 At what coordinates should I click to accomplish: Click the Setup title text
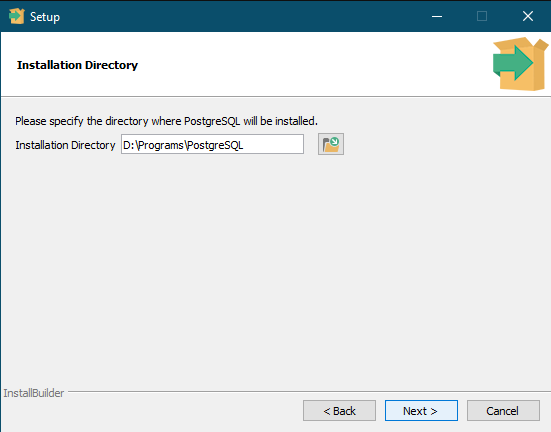45,17
